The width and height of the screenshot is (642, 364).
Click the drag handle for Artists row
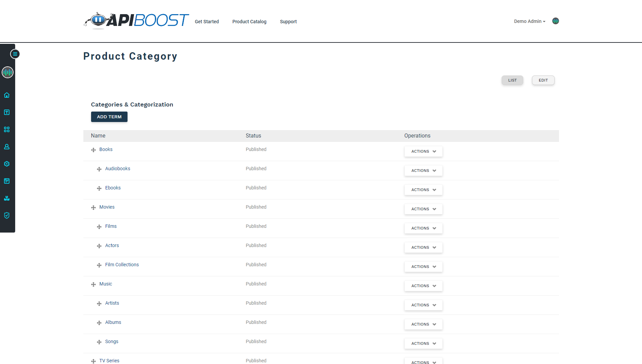coord(99,304)
